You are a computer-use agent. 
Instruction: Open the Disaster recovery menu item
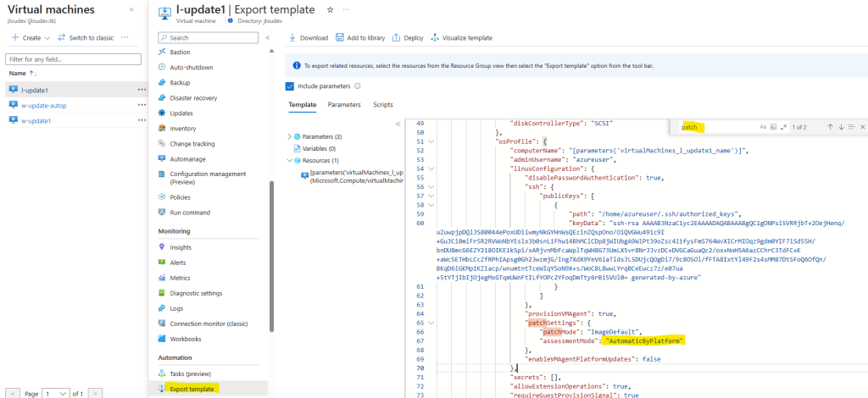coord(193,98)
